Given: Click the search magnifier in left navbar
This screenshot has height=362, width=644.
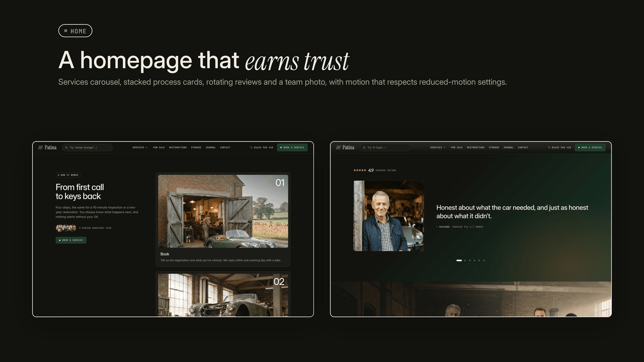Looking at the screenshot, I should [66, 148].
